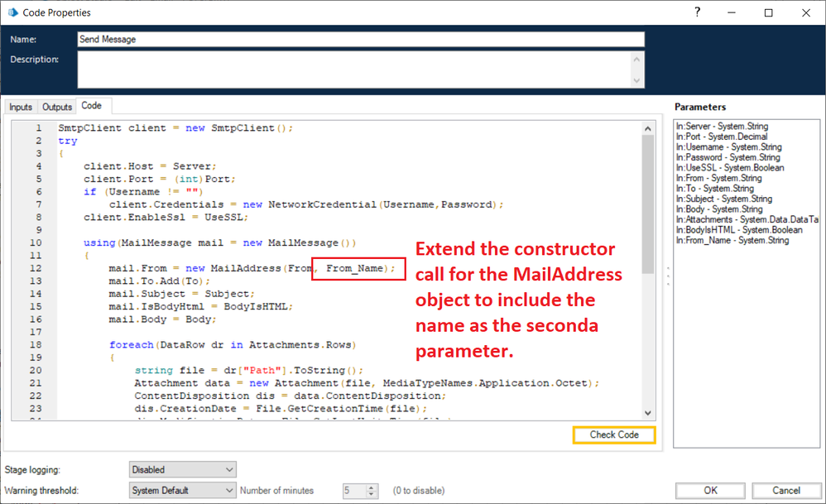Click Description scrollbar up arrow
The image size is (826, 504).
click(x=637, y=59)
